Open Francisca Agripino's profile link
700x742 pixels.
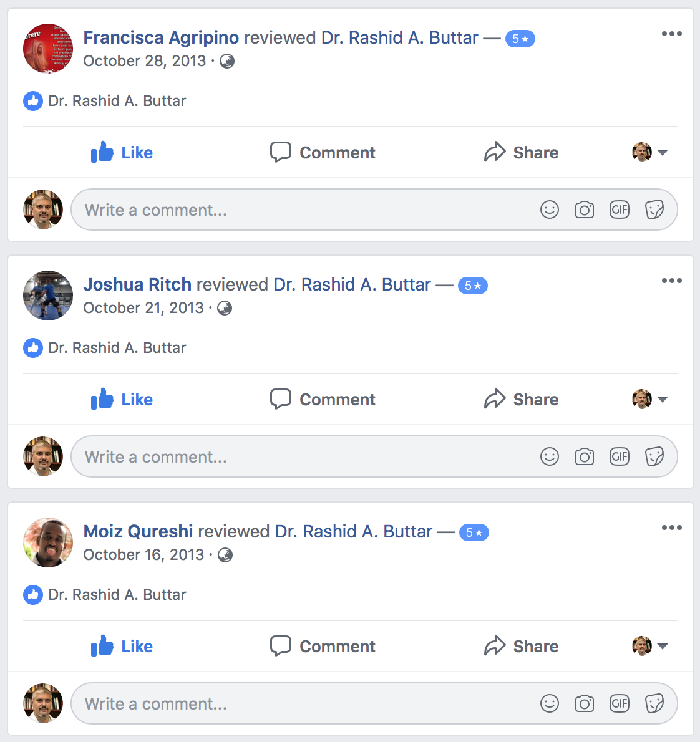(161, 38)
